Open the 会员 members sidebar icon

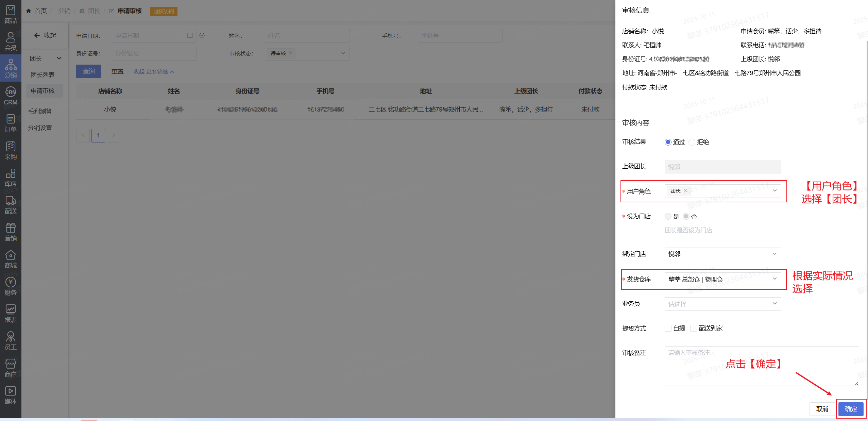(x=11, y=41)
